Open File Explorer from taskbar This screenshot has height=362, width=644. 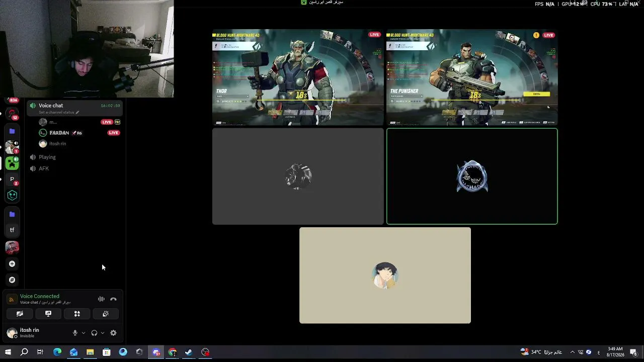coord(90,352)
